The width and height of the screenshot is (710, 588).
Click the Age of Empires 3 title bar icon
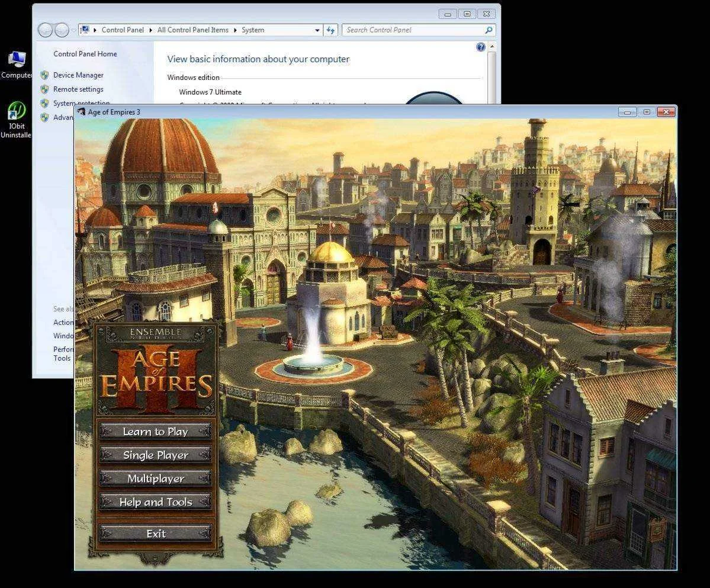[82, 112]
